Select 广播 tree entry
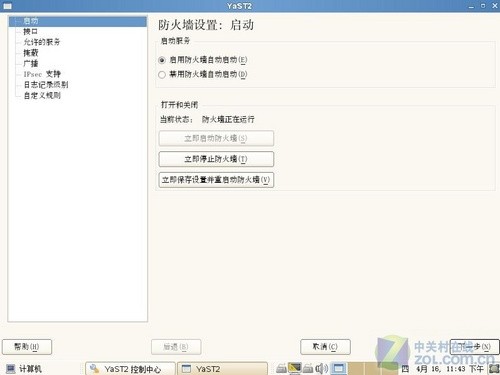Image resolution: width=500 pixels, height=375 pixels. point(31,63)
